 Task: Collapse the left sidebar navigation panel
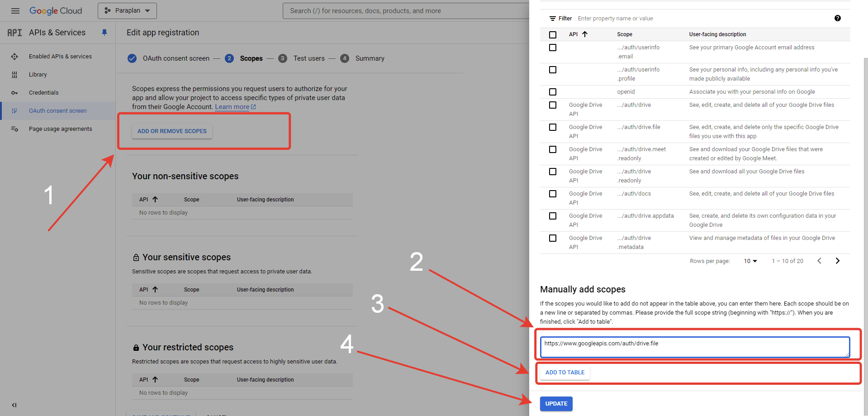(x=14, y=405)
